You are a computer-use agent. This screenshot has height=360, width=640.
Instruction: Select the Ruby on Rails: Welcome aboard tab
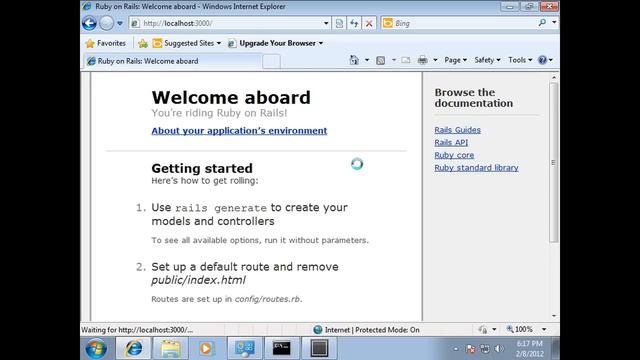172,61
